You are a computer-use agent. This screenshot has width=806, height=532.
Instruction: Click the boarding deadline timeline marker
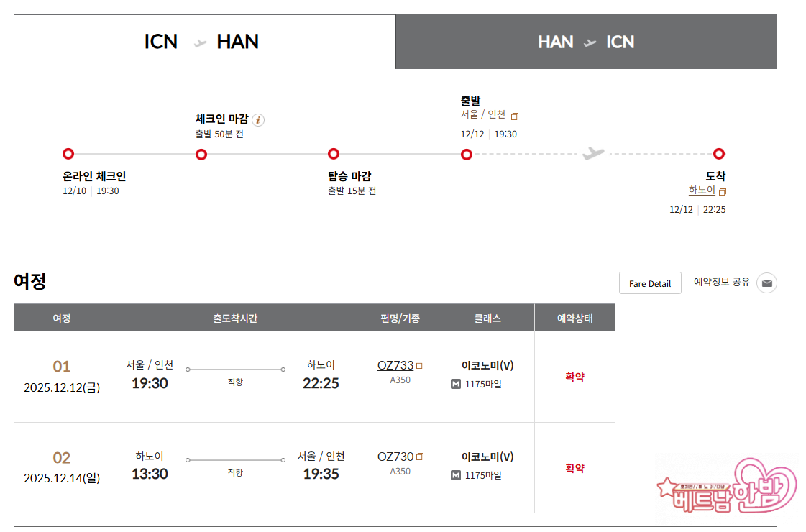(x=334, y=154)
